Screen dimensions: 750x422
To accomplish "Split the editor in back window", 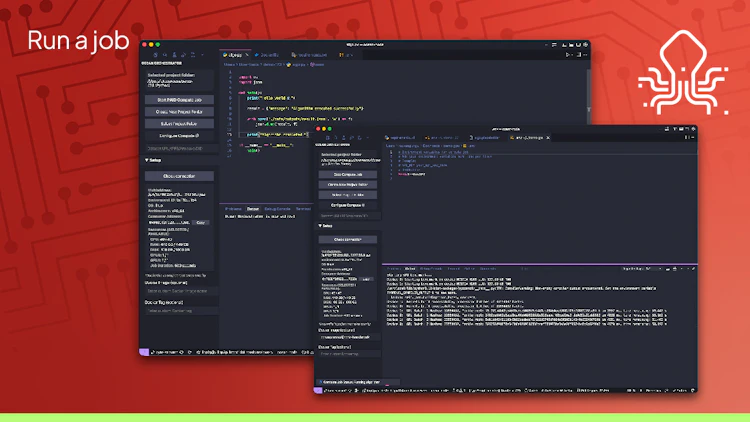I will coord(578,55).
